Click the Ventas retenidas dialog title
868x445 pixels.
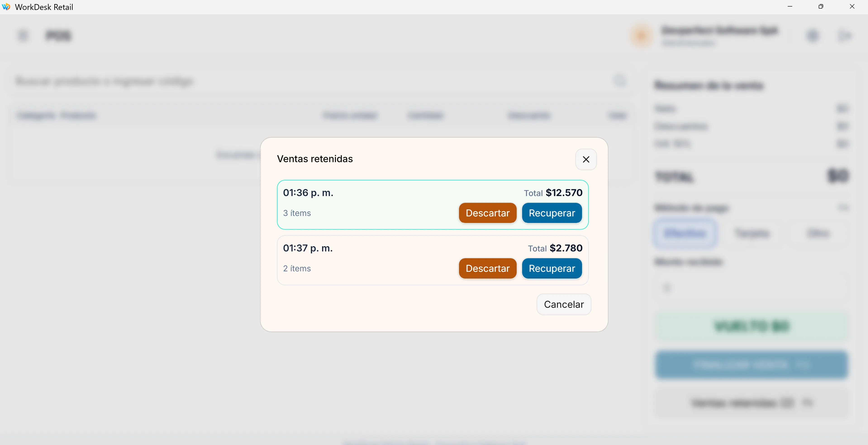tap(315, 159)
